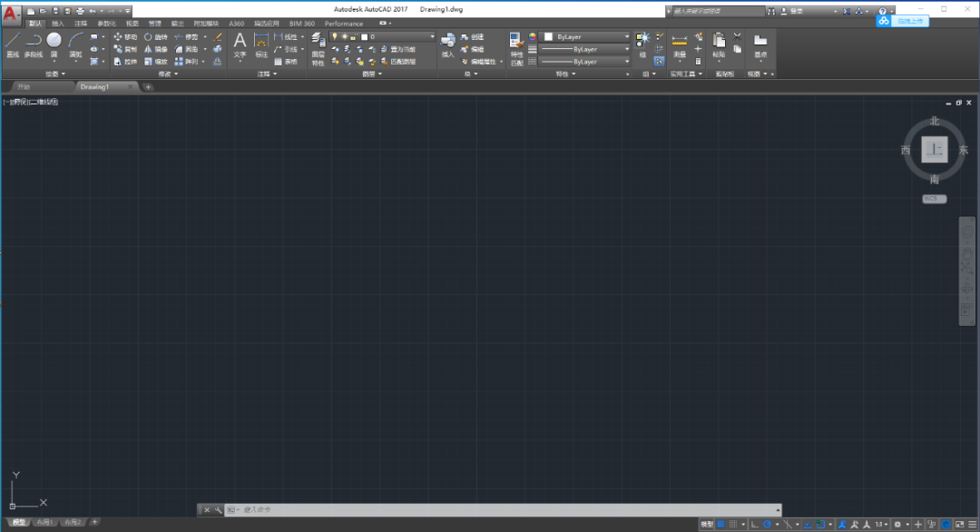Open the linetype ByLayer dropdown
The height and width of the screenshot is (532, 980).
click(585, 62)
